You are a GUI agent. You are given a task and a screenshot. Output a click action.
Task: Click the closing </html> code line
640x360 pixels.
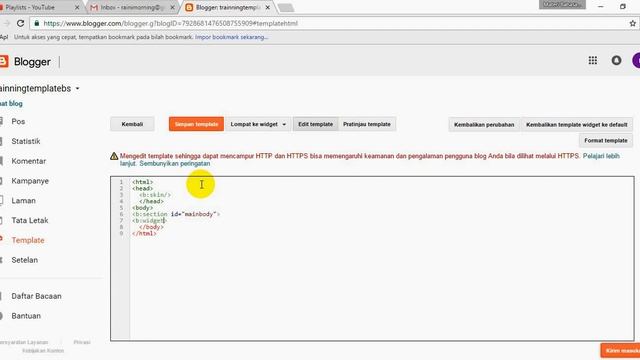click(x=144, y=233)
